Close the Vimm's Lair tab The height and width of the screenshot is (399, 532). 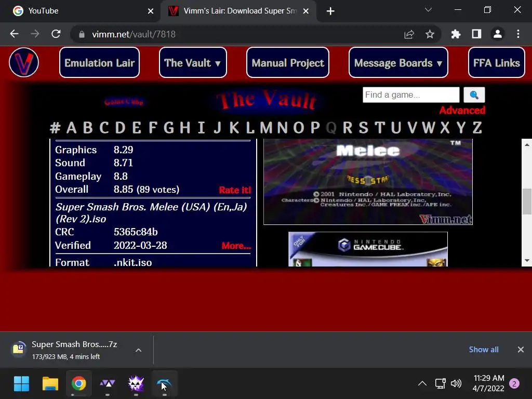[x=305, y=11]
